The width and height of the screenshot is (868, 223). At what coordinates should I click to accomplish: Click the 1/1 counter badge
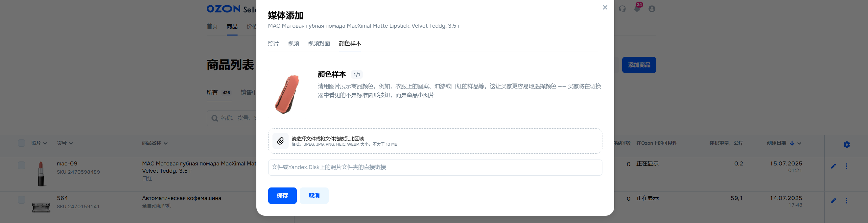(x=357, y=75)
